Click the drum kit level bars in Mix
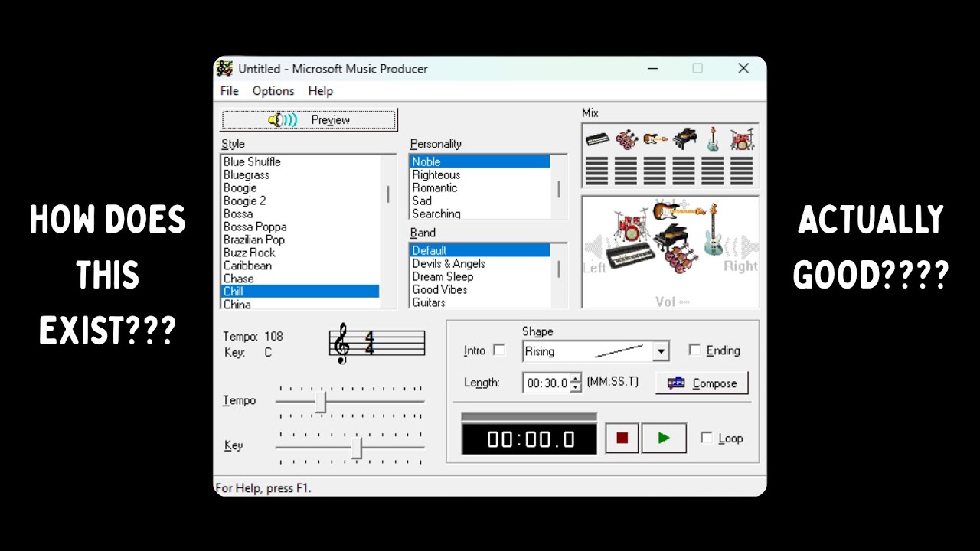 741,170
